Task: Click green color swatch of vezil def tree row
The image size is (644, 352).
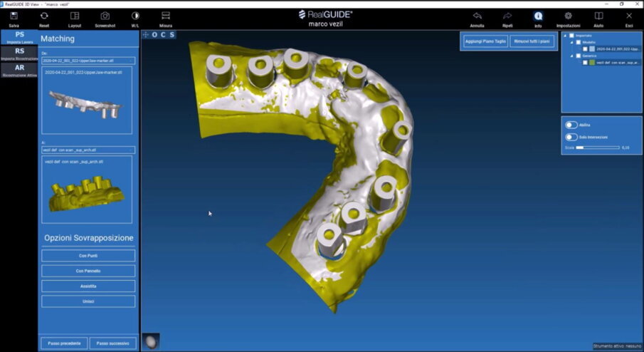Action: tap(592, 63)
